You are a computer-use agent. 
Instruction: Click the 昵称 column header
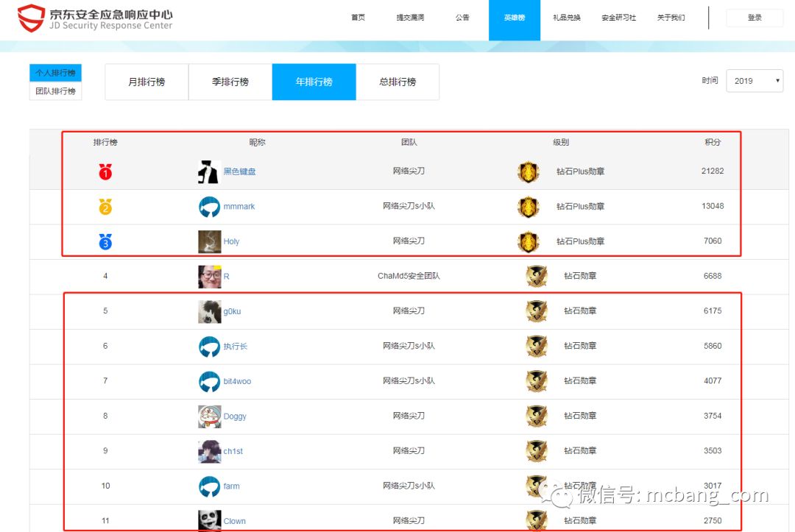257,142
